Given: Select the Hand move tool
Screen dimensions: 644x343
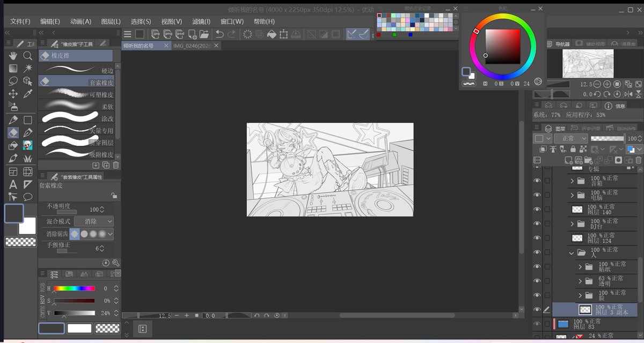Looking at the screenshot, I should [13, 56].
